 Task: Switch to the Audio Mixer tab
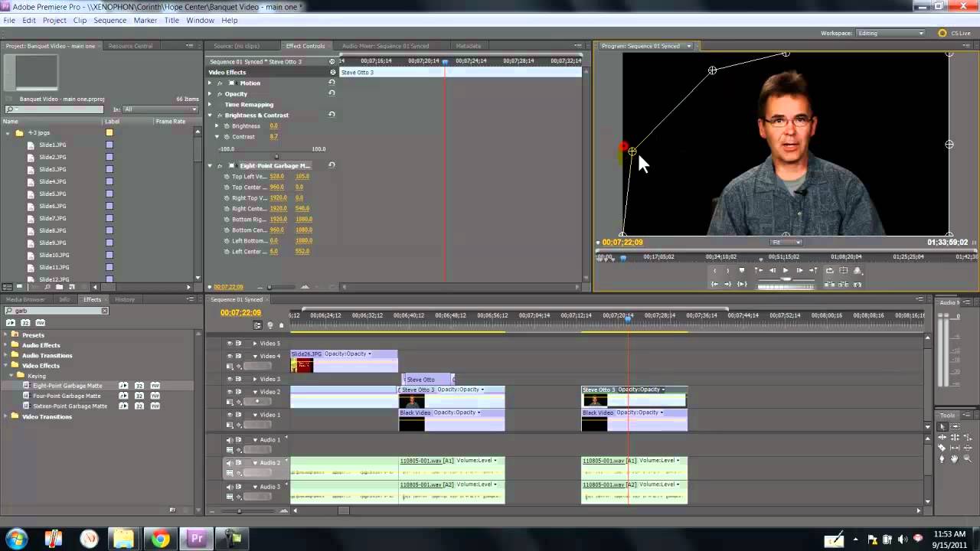tap(385, 46)
